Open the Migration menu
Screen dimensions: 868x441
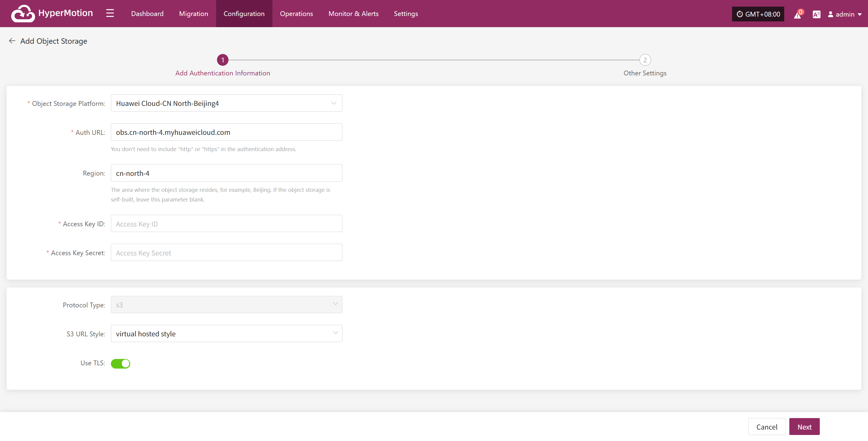click(x=193, y=14)
